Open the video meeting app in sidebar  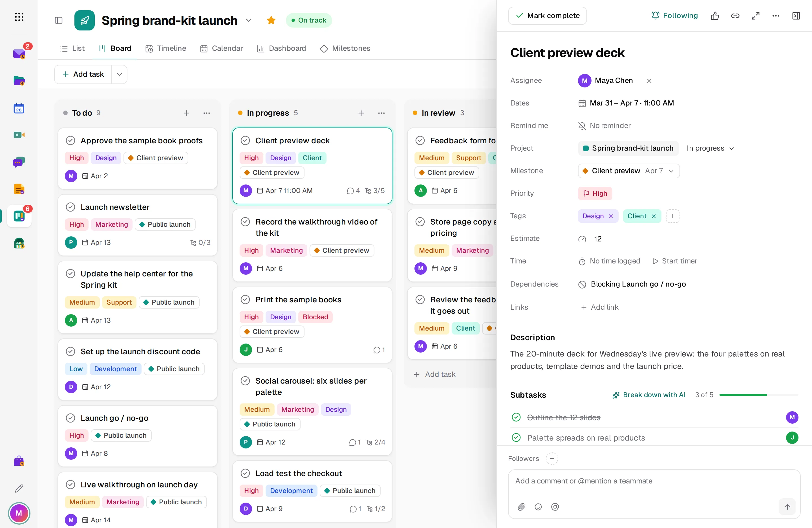[x=19, y=135]
